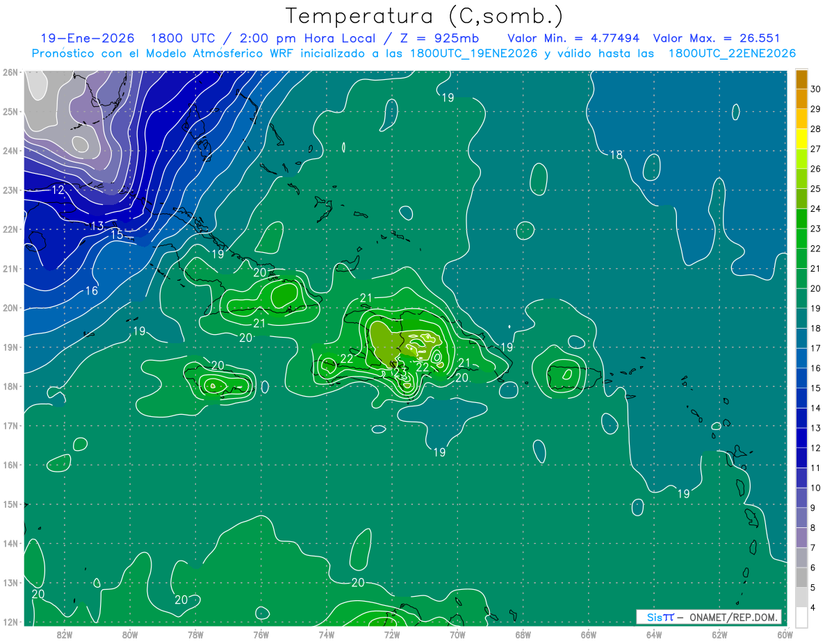Click the '20N' latitude axis label
This screenshot has height=644, width=834.
10,308
